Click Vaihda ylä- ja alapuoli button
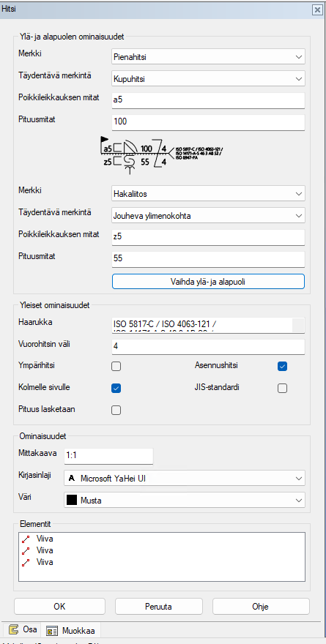 209,281
